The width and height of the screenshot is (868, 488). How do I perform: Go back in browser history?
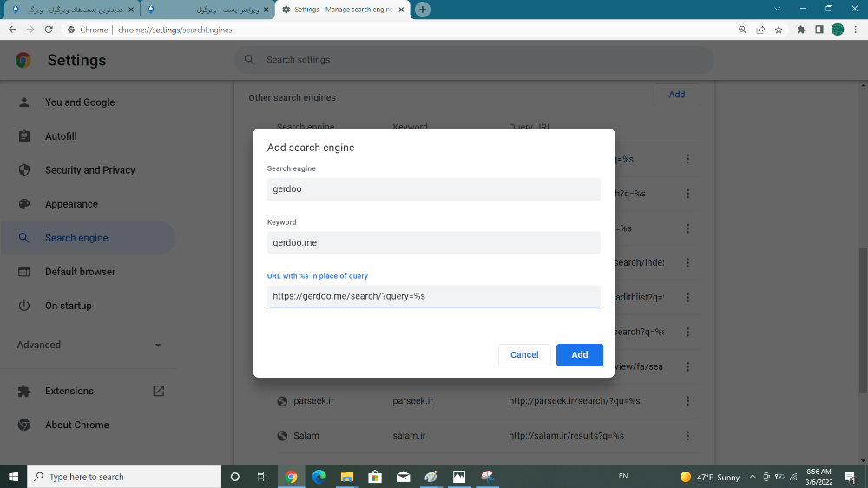pyautogui.click(x=12, y=30)
